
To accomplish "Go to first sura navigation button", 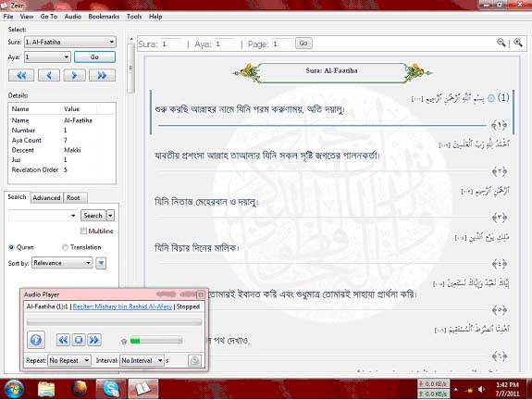I will coord(21,75).
